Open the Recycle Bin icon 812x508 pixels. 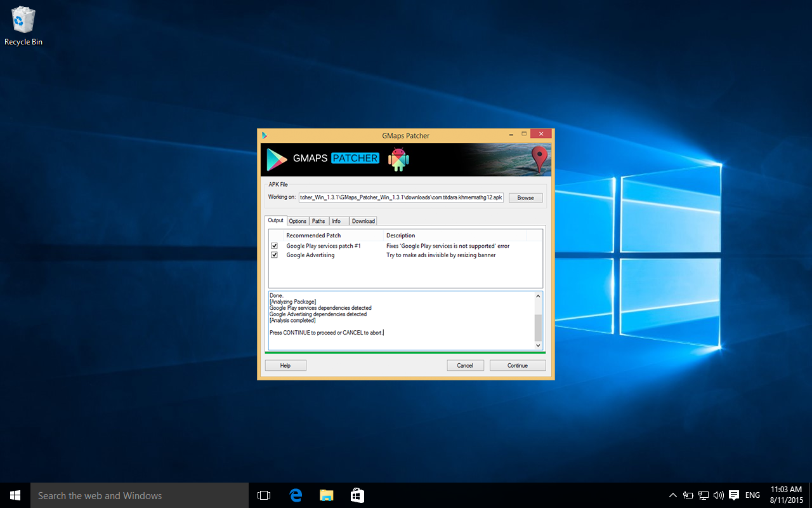[x=23, y=26]
